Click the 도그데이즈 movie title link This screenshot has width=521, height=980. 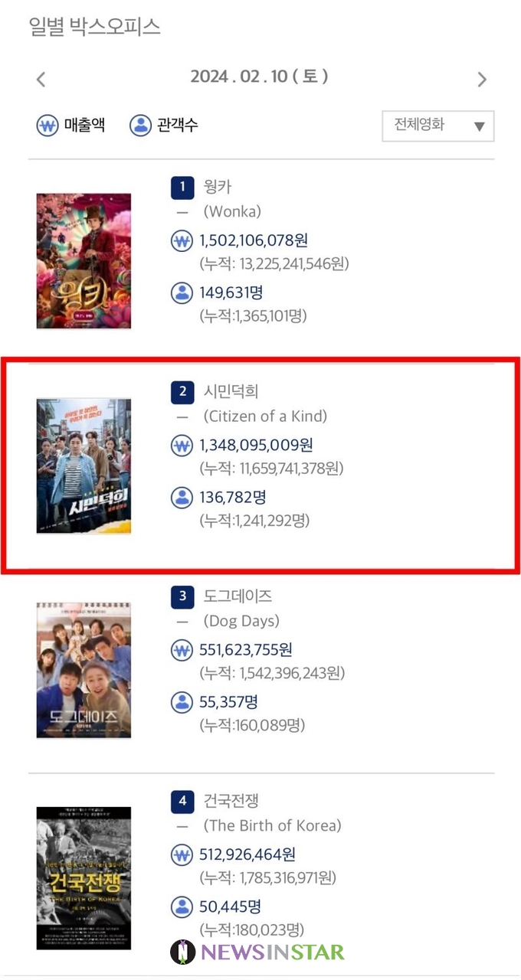[x=238, y=596]
